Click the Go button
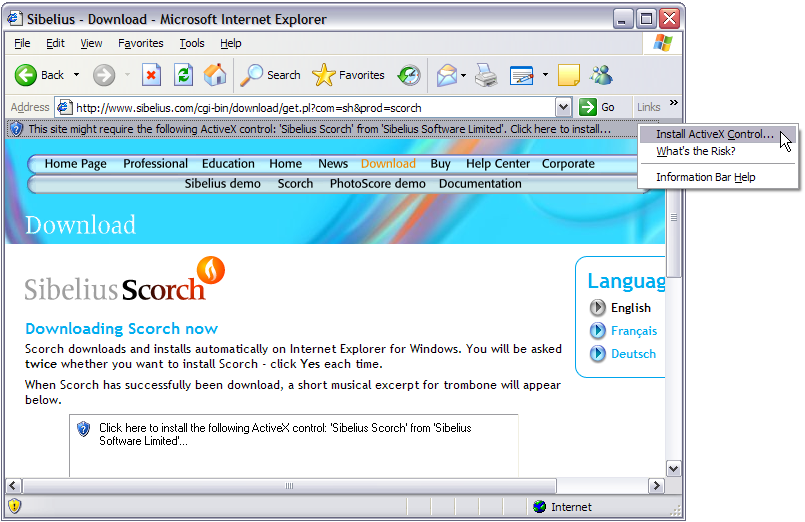The height and width of the screenshot is (522, 805). pos(597,107)
